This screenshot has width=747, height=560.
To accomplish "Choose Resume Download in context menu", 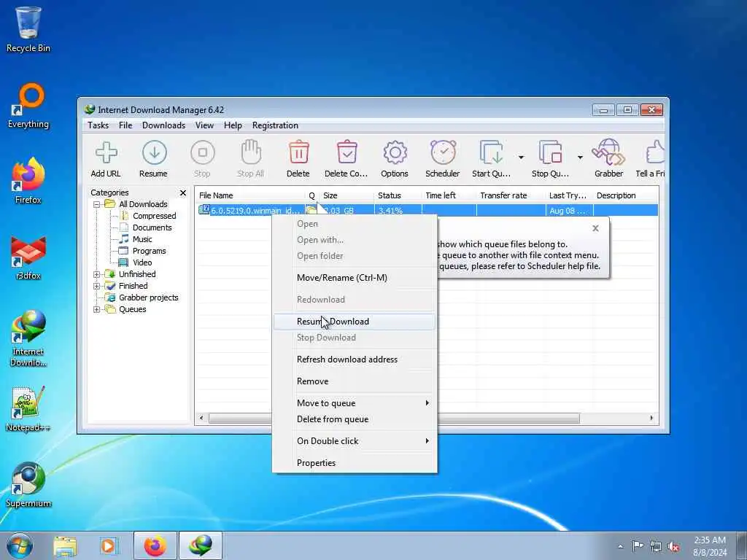I will [355, 322].
